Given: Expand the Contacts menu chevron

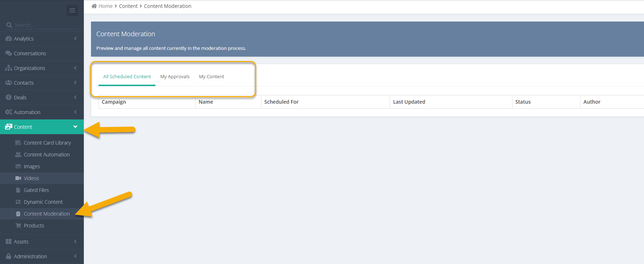Looking at the screenshot, I should [x=75, y=82].
